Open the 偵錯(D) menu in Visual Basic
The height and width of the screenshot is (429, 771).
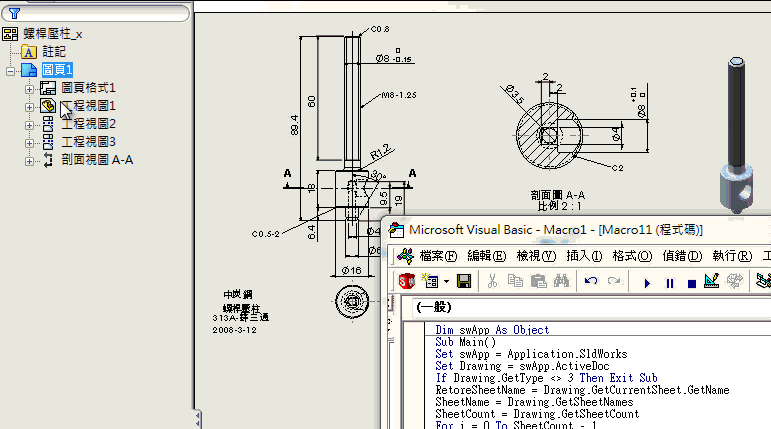(x=682, y=256)
